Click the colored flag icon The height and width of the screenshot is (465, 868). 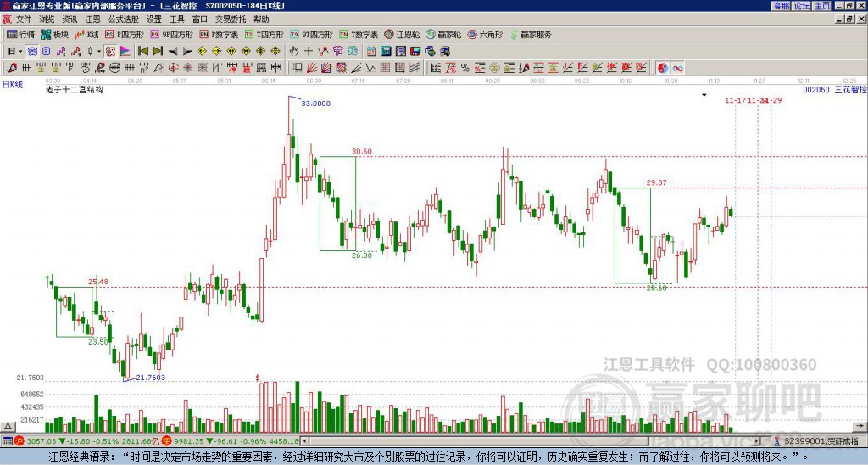125,52
